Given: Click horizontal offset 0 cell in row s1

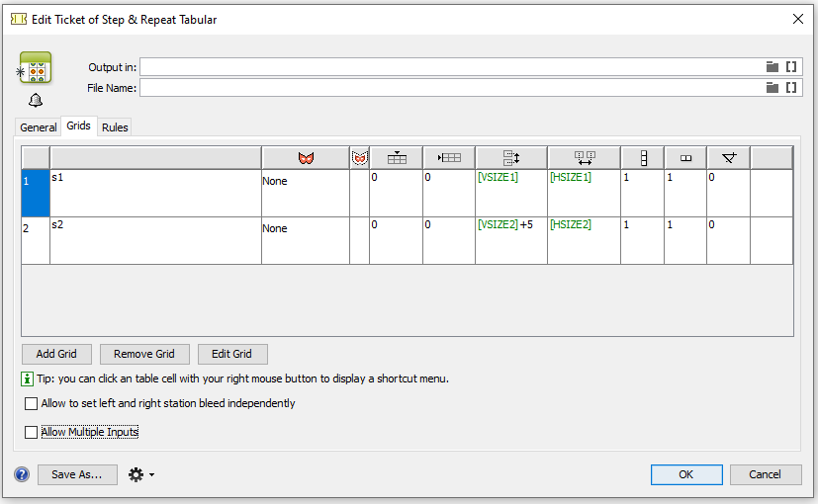Looking at the screenshot, I should 449,193.
